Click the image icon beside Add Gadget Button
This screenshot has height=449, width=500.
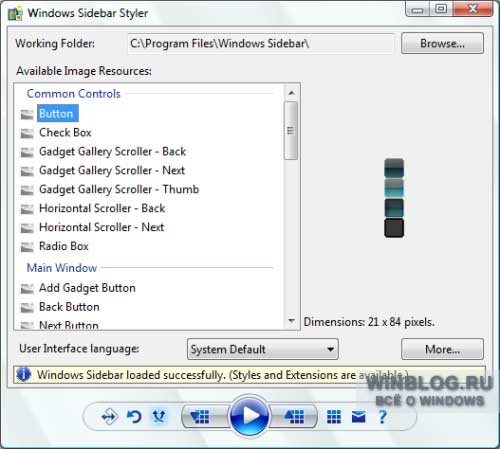27,289
